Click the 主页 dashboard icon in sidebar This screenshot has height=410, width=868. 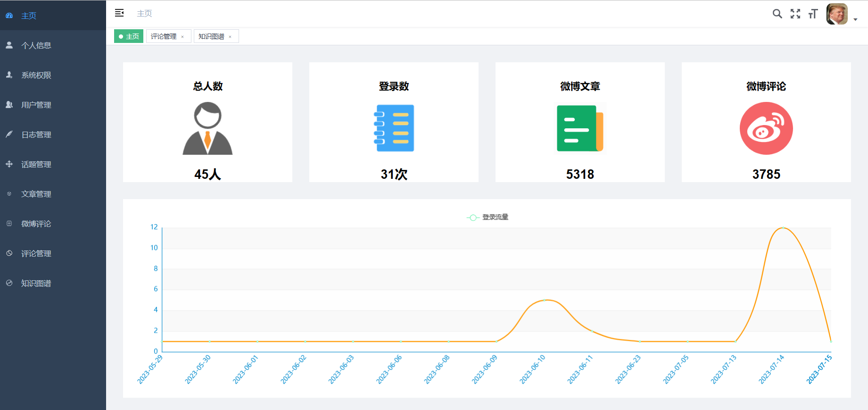9,16
